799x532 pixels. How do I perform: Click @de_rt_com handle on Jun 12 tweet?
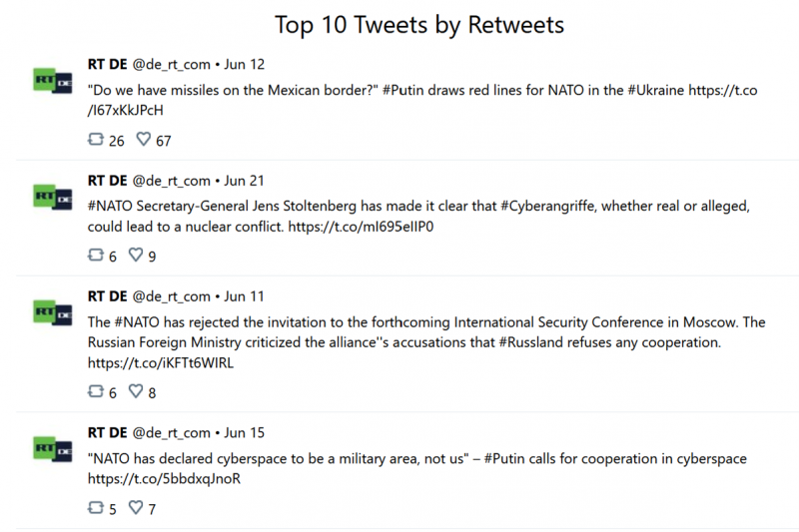pos(171,65)
